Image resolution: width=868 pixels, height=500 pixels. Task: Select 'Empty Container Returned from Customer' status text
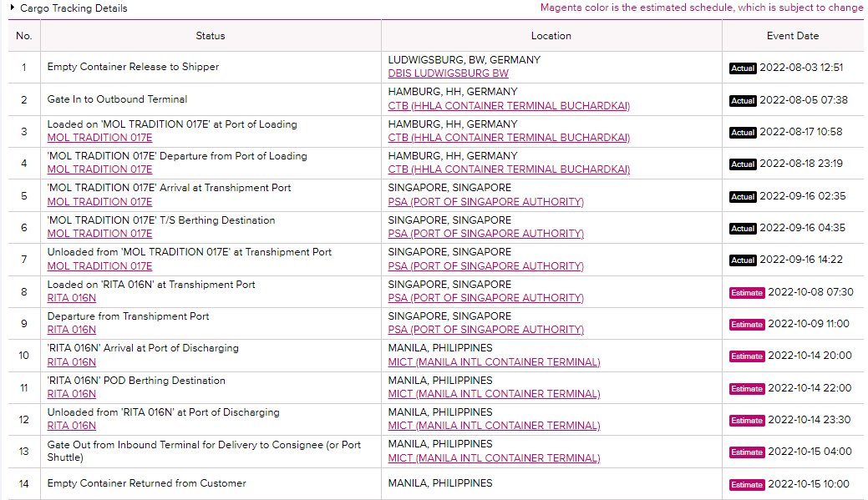point(146,482)
